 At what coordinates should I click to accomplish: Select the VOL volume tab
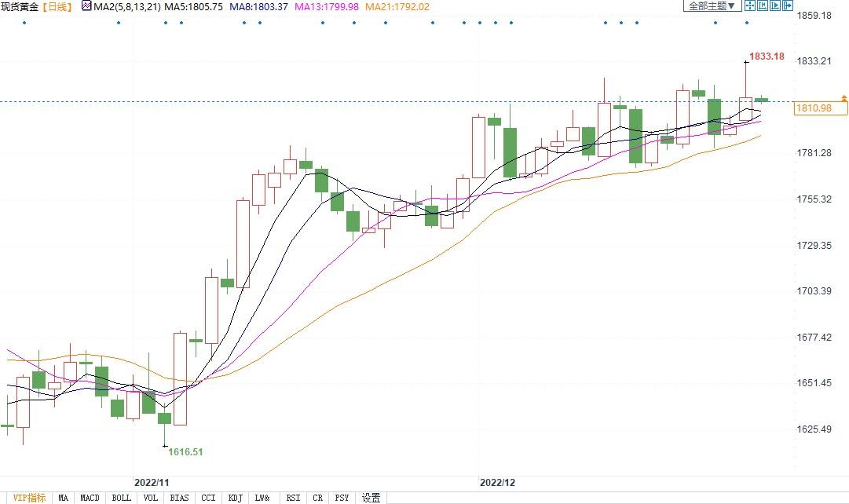[x=151, y=498]
